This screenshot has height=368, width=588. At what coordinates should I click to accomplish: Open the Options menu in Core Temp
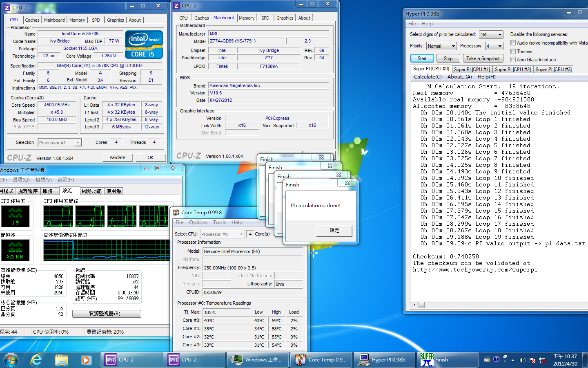point(198,222)
